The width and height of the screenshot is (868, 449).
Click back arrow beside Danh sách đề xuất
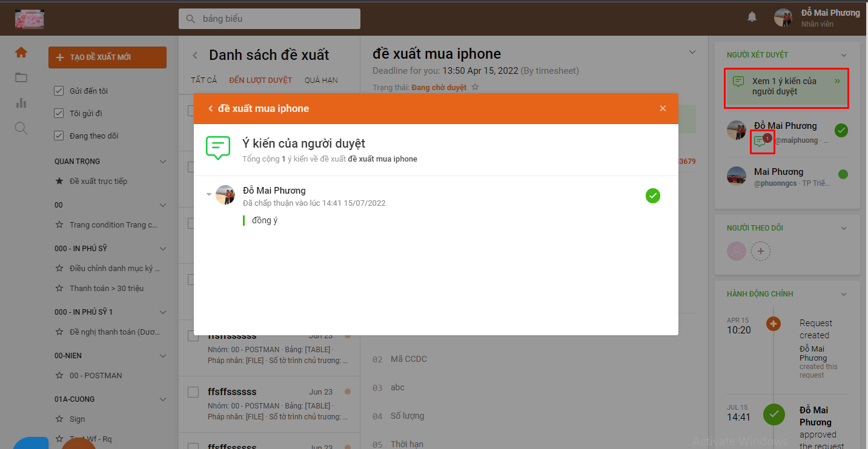coord(195,55)
